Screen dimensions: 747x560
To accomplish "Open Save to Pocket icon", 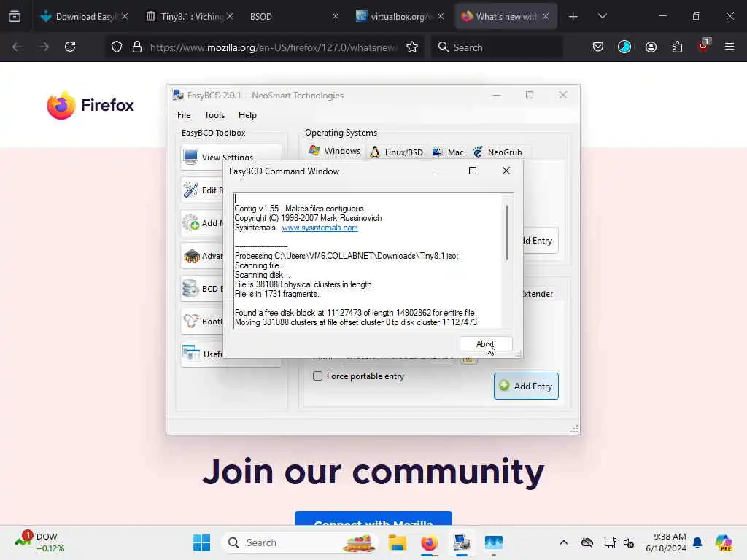I will 598,47.
